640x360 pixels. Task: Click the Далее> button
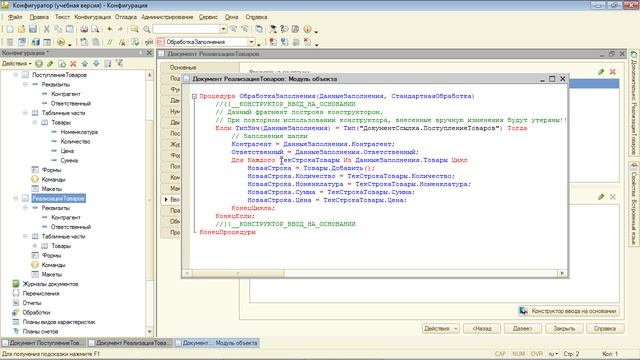coord(522,328)
